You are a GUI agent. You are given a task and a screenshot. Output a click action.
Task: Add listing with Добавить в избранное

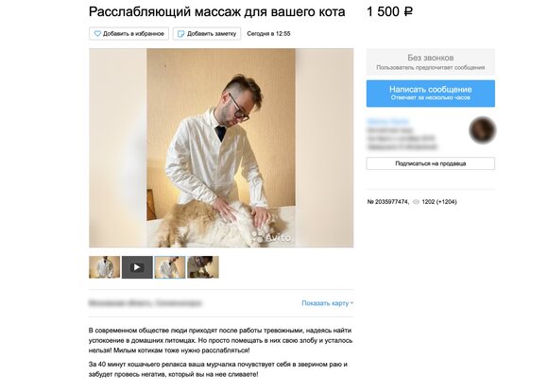tap(128, 34)
